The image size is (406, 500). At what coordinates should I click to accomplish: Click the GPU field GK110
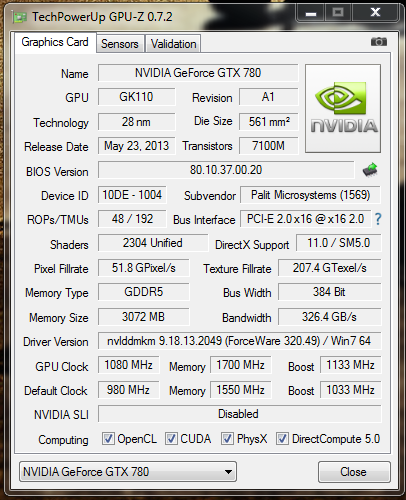pyautogui.click(x=136, y=97)
